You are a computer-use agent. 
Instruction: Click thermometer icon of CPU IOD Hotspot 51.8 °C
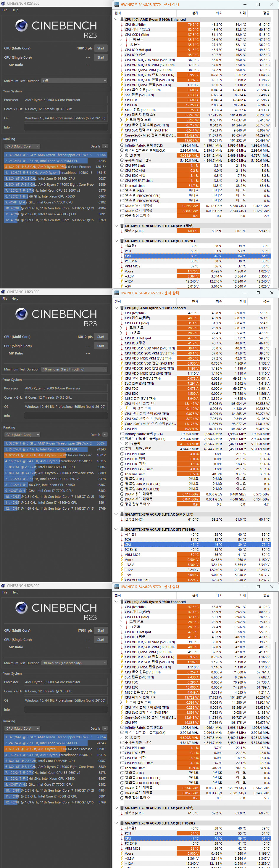(122, 49)
